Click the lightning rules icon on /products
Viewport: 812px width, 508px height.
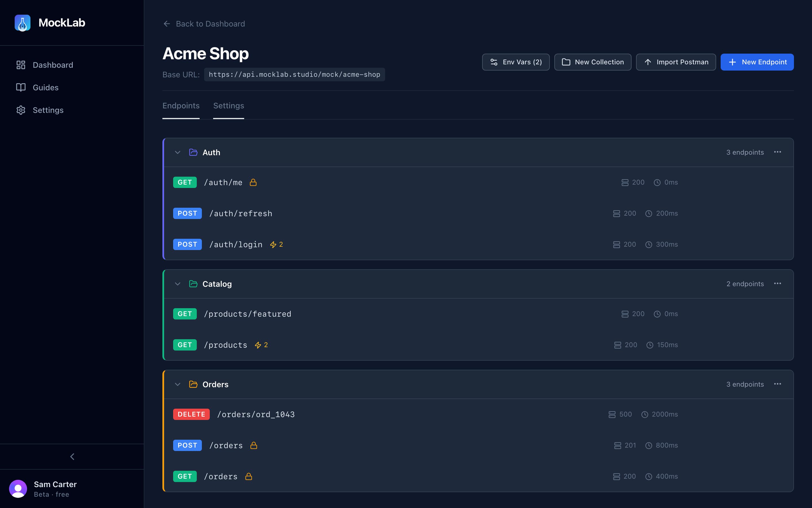coord(258,345)
